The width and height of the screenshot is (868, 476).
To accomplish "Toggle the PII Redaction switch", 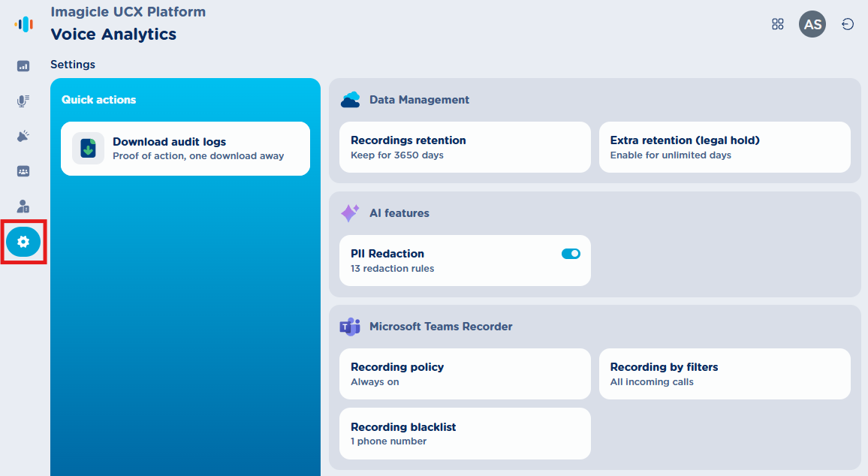I will [x=571, y=254].
